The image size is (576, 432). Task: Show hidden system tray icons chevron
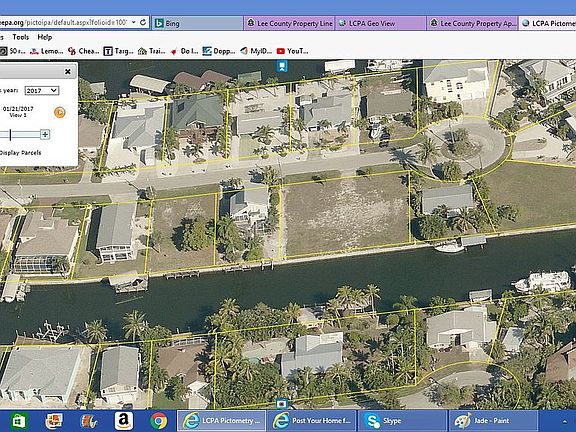click(x=565, y=421)
